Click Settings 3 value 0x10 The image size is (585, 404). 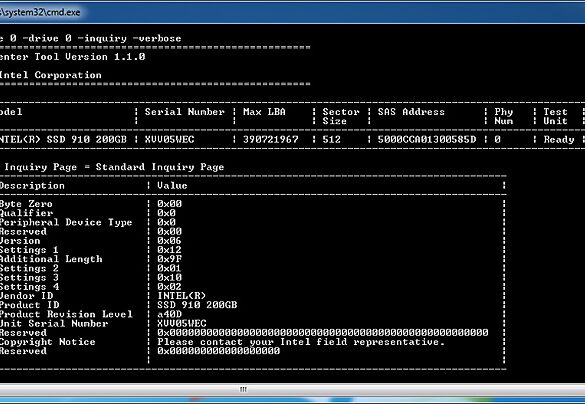tap(169, 278)
